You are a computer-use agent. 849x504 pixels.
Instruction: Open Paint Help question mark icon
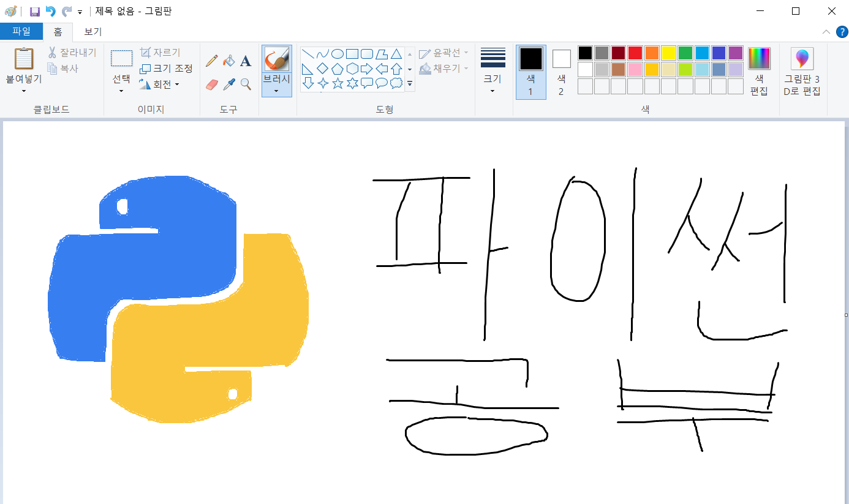[841, 32]
